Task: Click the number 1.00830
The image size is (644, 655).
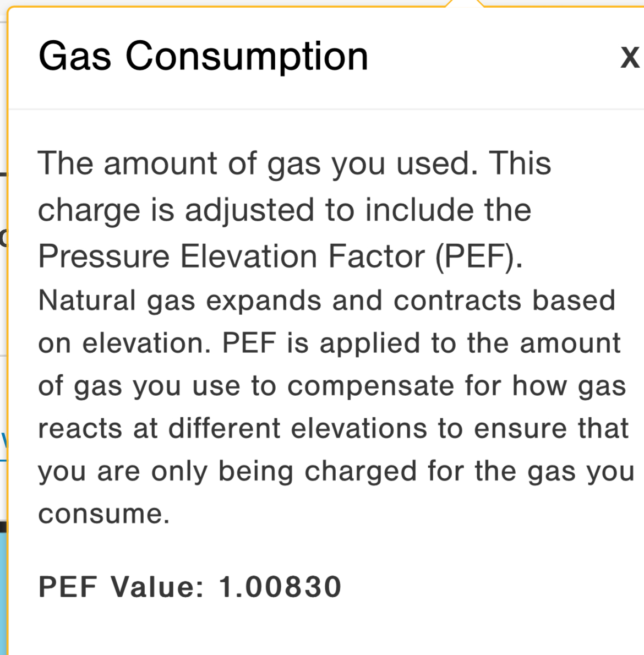Action: pyautogui.click(x=280, y=586)
